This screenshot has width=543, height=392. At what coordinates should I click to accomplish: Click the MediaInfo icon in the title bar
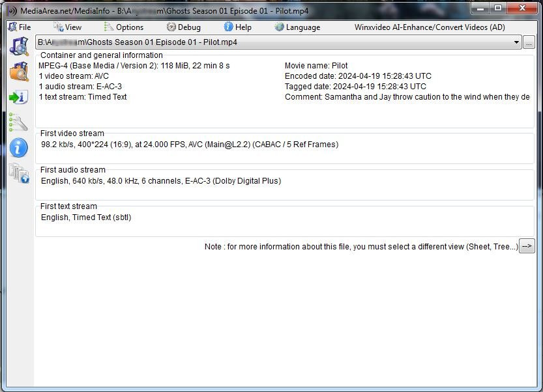pyautogui.click(x=12, y=10)
